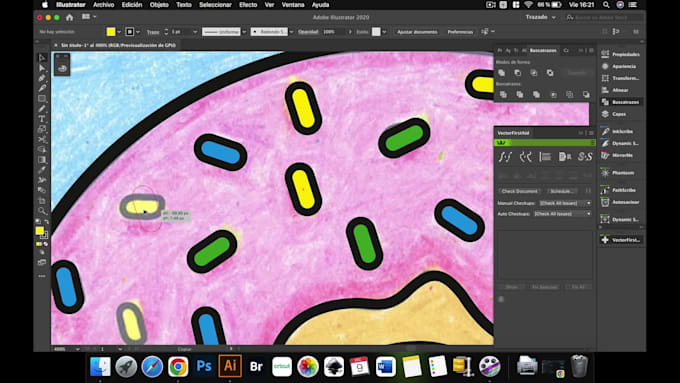680x383 pixels.
Task: Click the Opacidad 100% input field
Action: pyautogui.click(x=334, y=32)
